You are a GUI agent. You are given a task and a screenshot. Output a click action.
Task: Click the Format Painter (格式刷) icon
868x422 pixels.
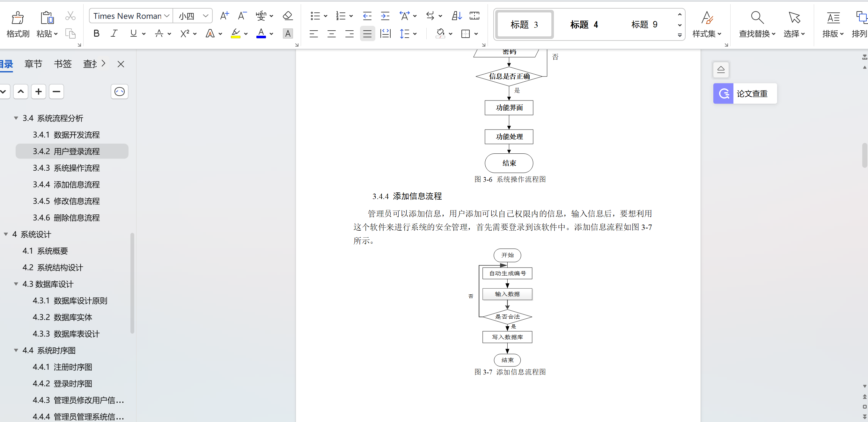click(x=18, y=18)
